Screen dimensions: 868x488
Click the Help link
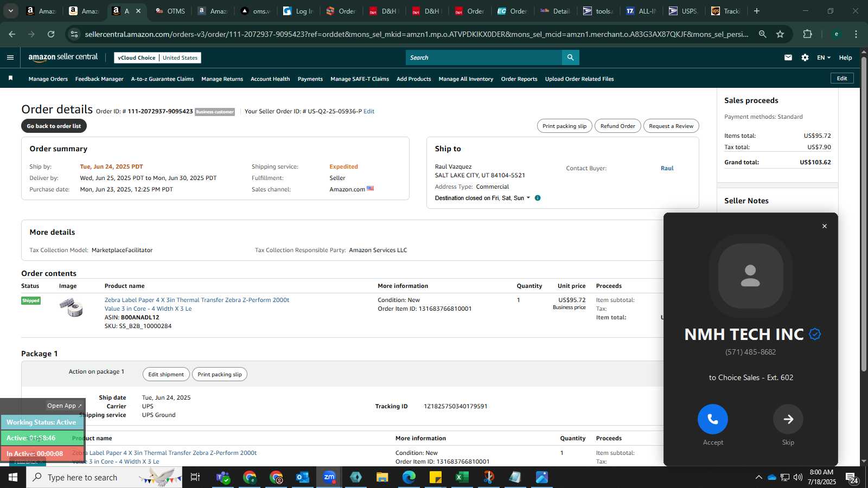click(845, 57)
